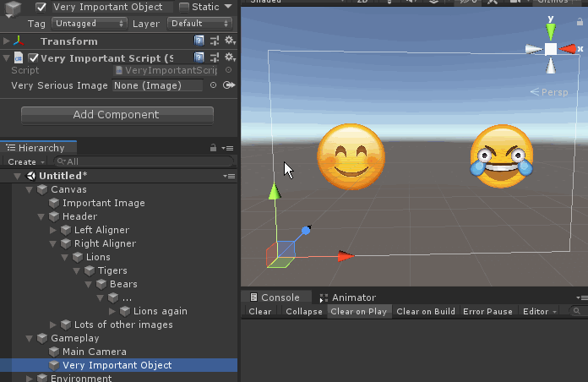Screen dimensions: 588x382
Task: Collapse the Very Important Script foldout
Action: (x=6, y=57)
